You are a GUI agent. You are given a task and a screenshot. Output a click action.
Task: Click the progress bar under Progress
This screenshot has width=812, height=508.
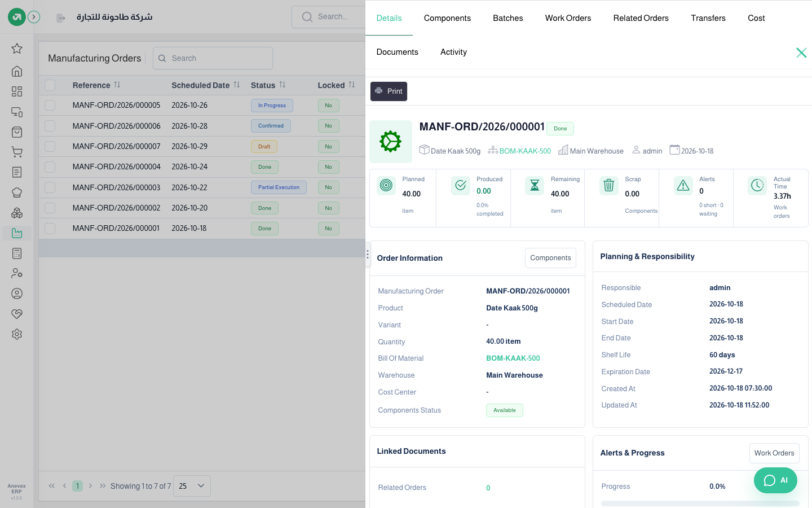(x=700, y=503)
